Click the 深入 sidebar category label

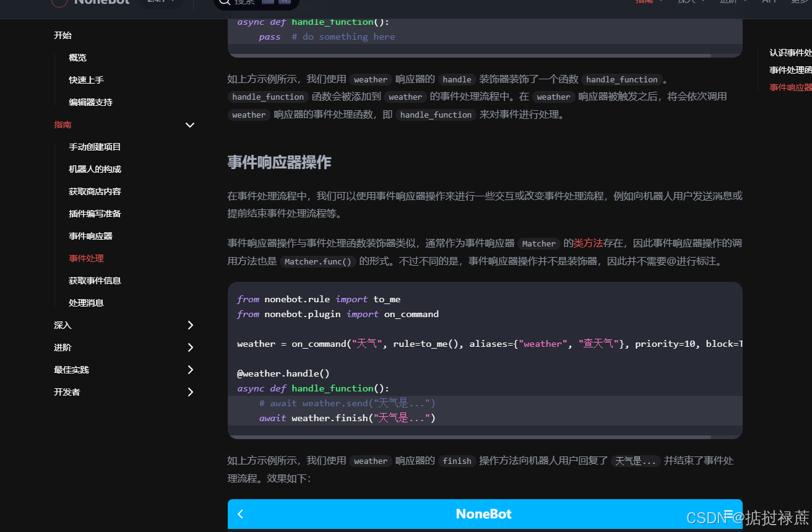click(63, 325)
